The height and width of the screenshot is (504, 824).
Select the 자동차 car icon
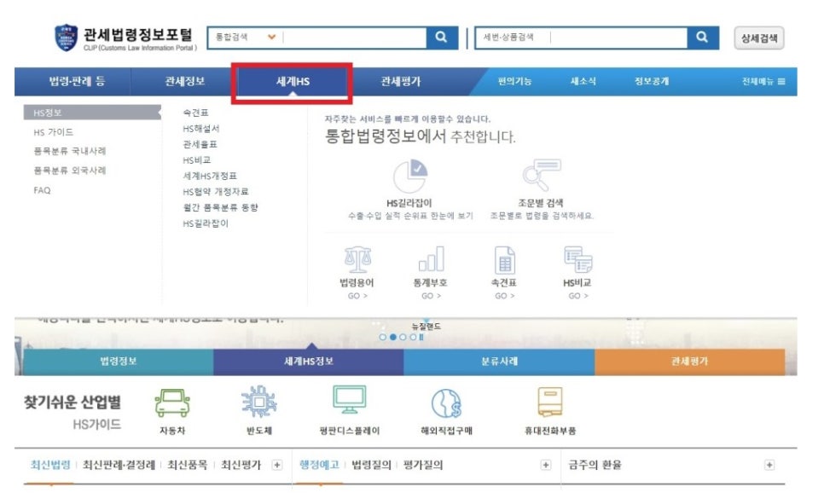172,403
